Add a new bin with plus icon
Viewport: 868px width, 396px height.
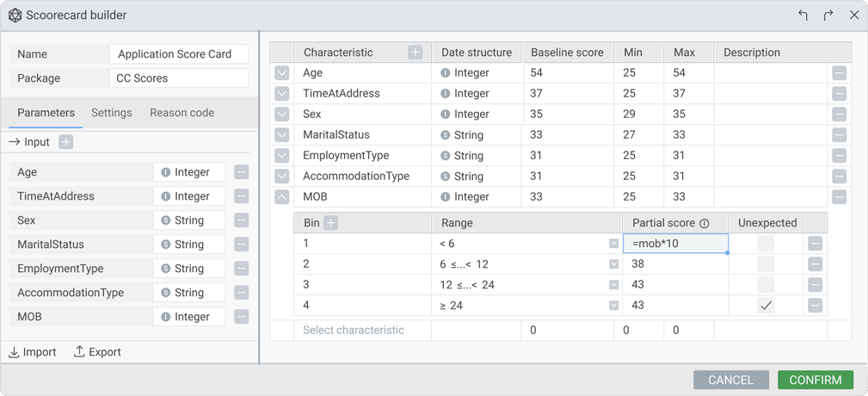(331, 223)
